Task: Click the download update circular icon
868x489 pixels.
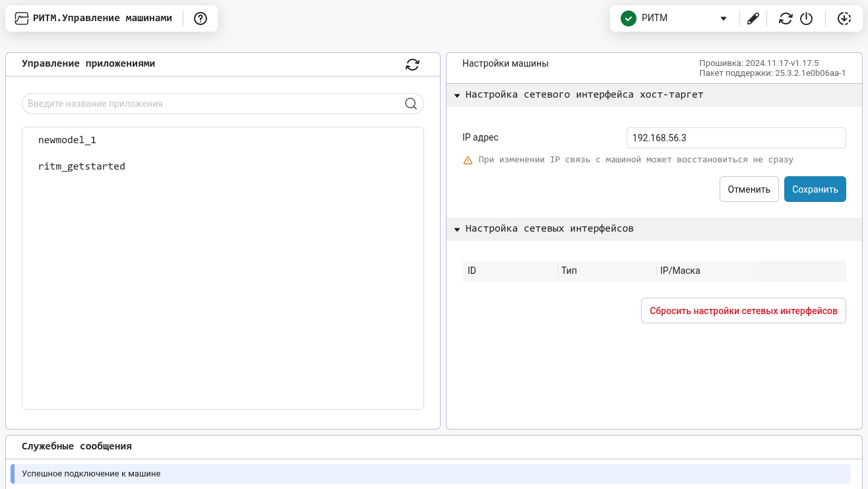Action: pos(844,18)
